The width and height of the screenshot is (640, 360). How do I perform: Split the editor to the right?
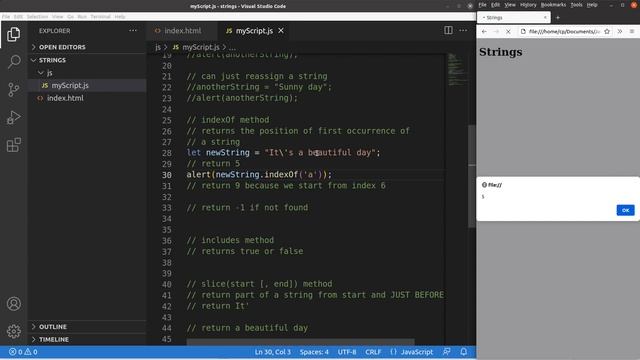[x=448, y=30]
